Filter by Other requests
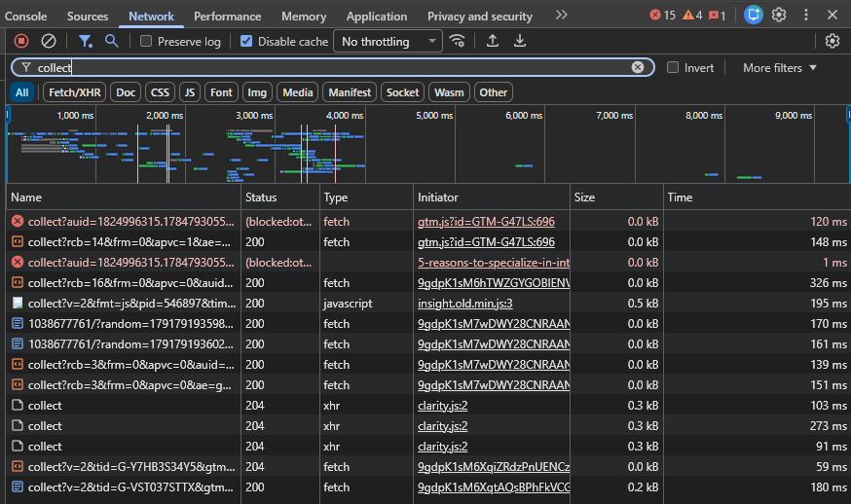This screenshot has width=851, height=504. [493, 92]
